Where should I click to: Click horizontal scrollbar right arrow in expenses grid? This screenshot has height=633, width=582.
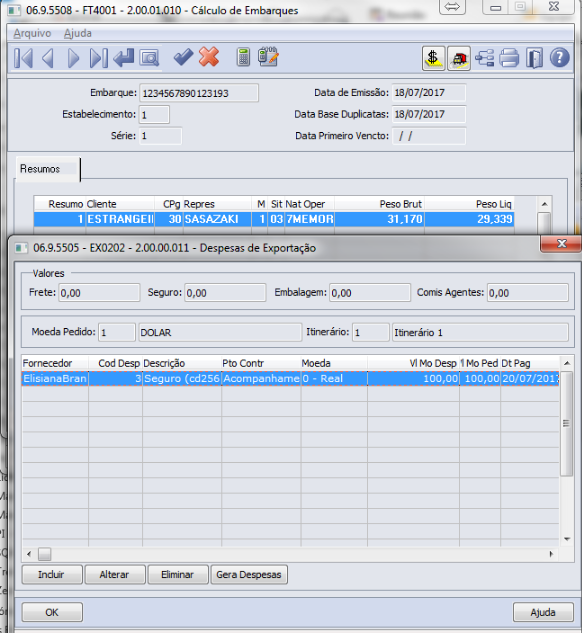551,554
